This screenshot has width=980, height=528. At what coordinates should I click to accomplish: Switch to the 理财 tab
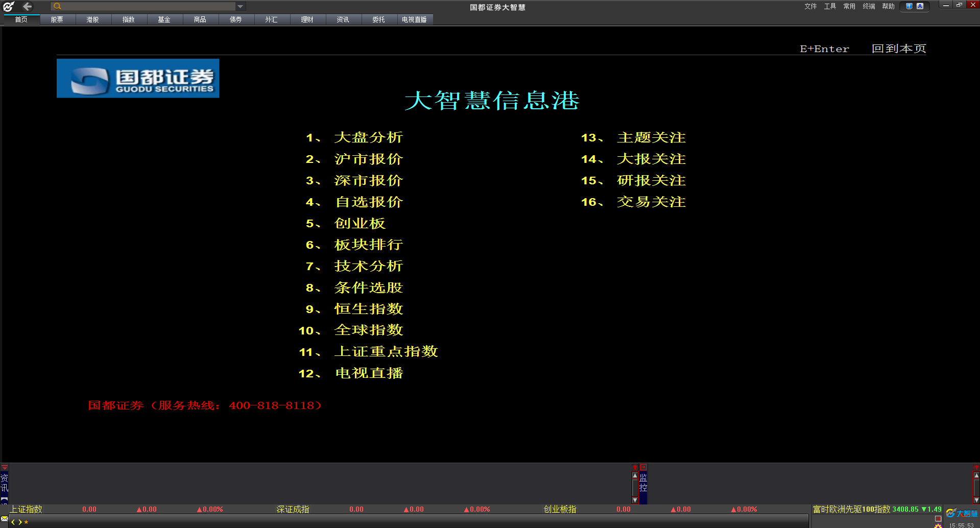pos(307,19)
